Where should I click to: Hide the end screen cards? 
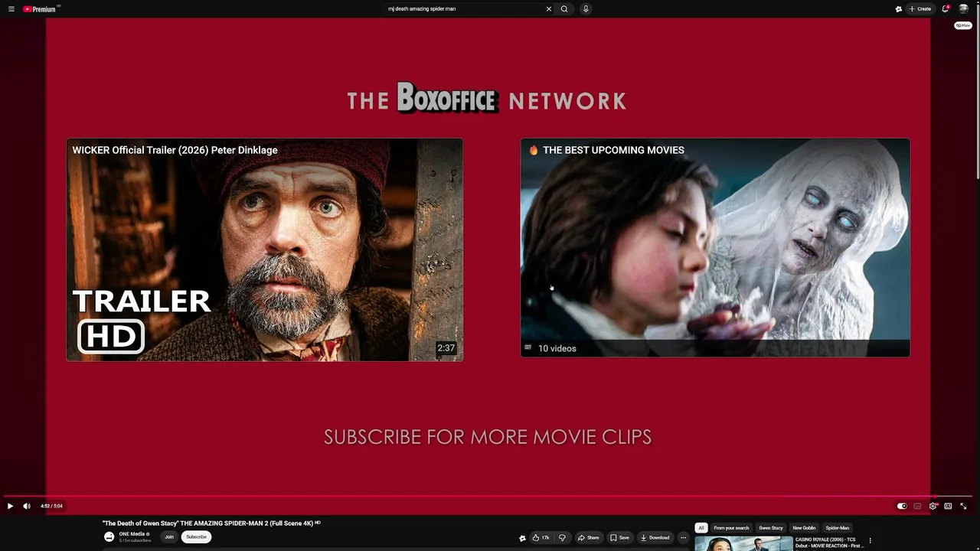[x=962, y=25]
